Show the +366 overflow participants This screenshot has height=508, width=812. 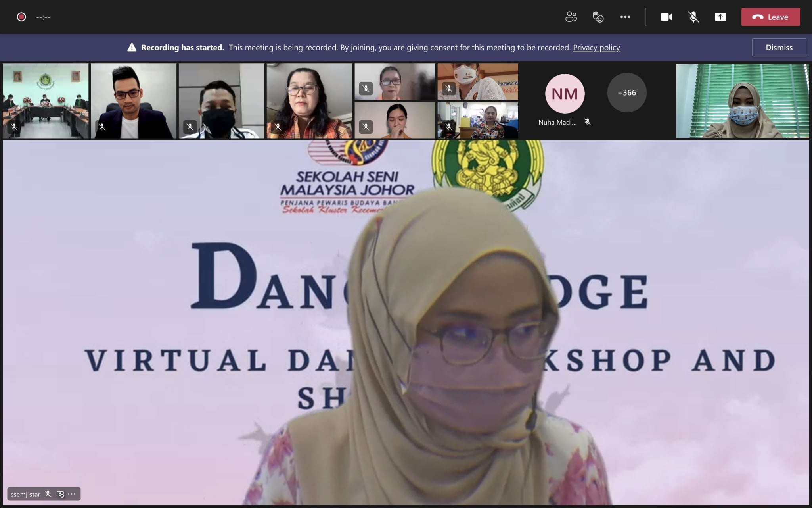[626, 93]
